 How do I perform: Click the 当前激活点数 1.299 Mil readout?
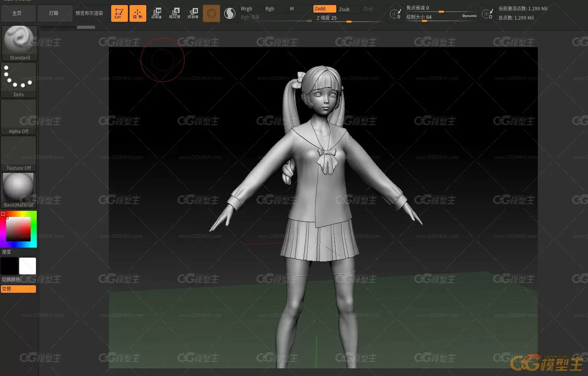(x=522, y=8)
